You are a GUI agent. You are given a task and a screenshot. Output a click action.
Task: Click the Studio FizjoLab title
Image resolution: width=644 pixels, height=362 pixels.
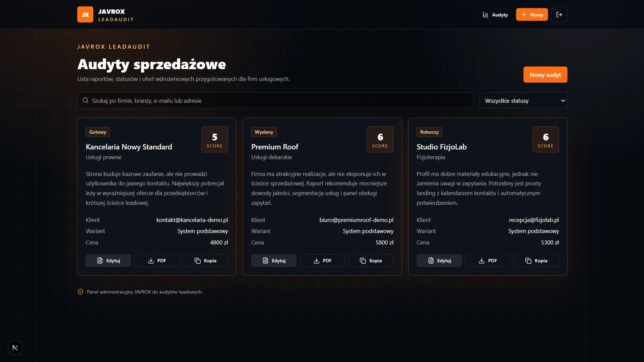[x=441, y=147]
